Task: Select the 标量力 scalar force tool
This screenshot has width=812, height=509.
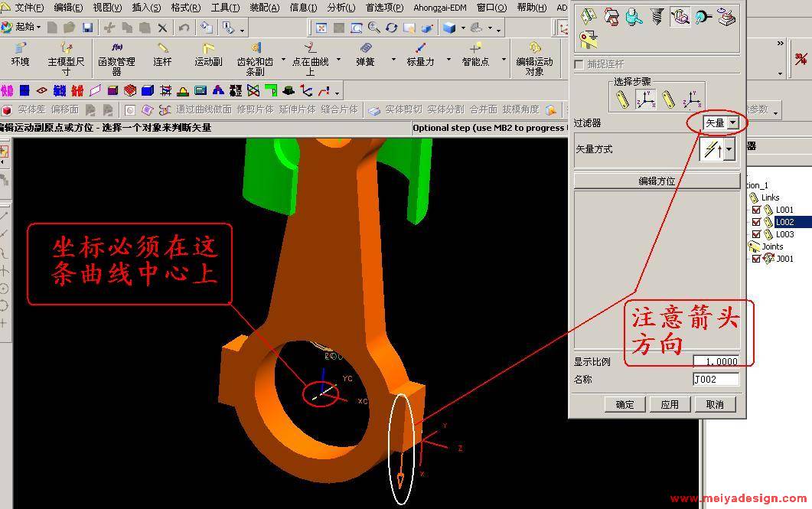Action: click(x=419, y=54)
